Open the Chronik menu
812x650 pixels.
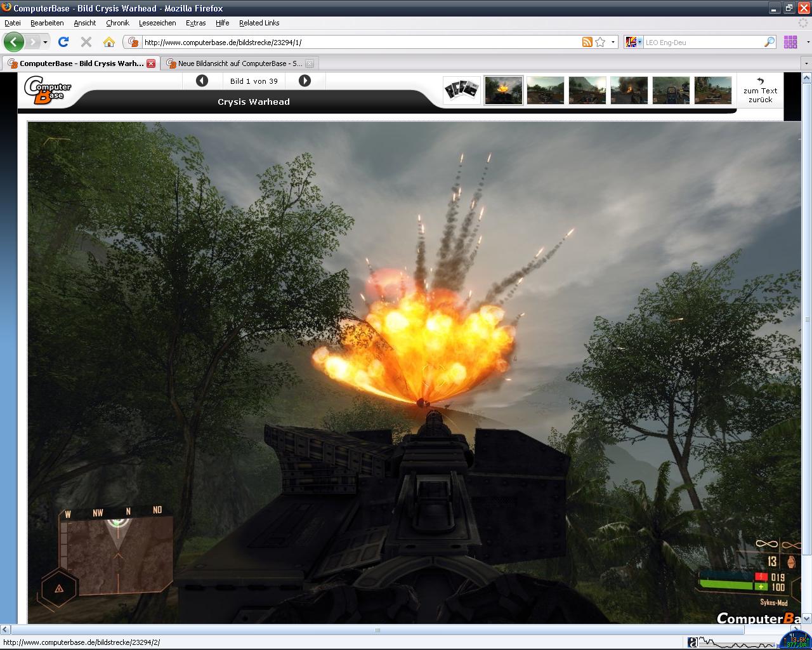117,23
